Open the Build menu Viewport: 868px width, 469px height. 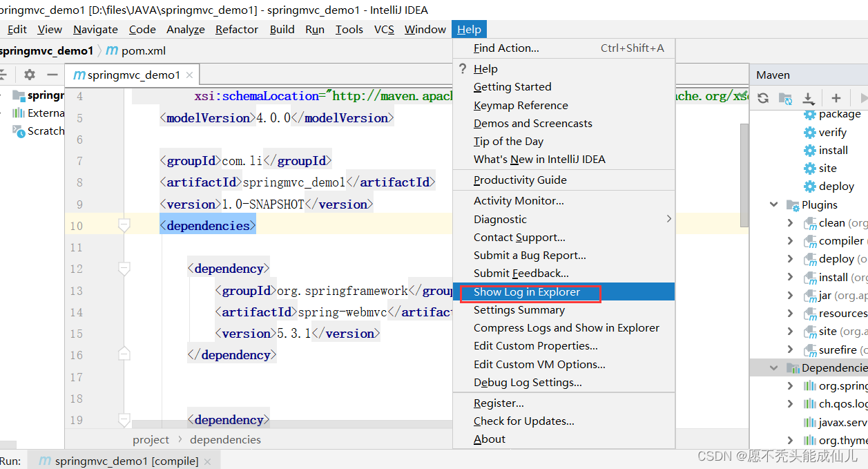click(x=282, y=29)
